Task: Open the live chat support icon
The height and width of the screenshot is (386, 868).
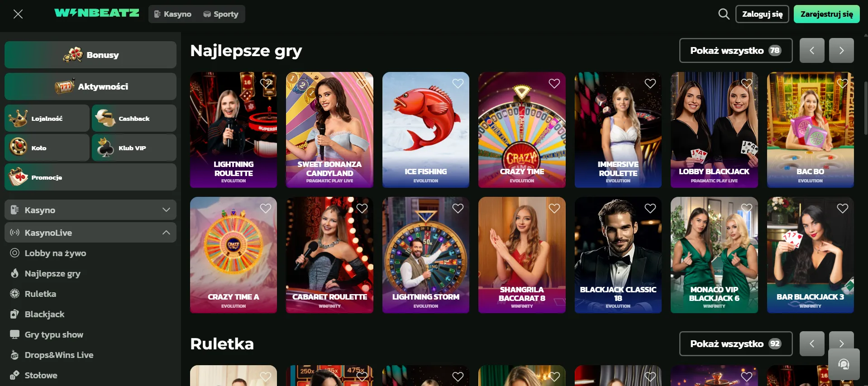Action: point(844,364)
